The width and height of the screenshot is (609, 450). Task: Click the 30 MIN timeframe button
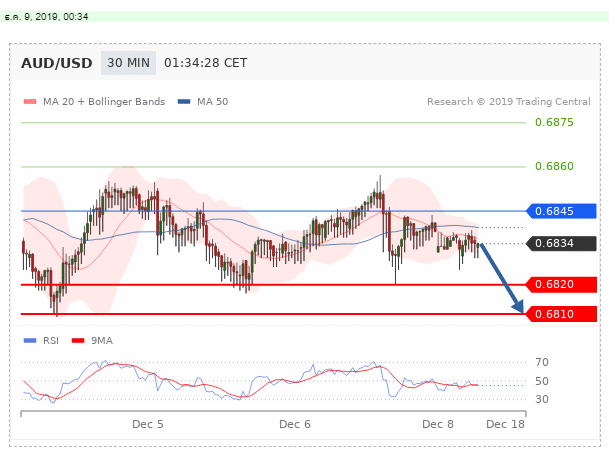128,63
